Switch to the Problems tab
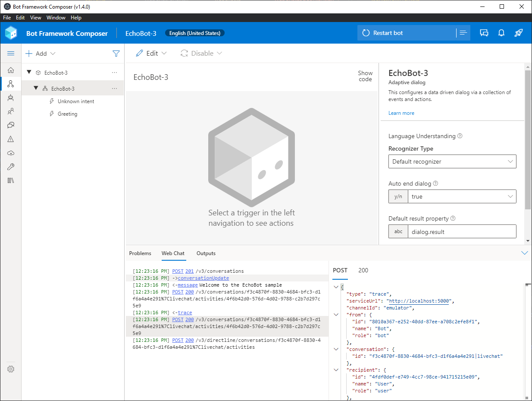Screen dimensions: 532x401 pos(140,253)
